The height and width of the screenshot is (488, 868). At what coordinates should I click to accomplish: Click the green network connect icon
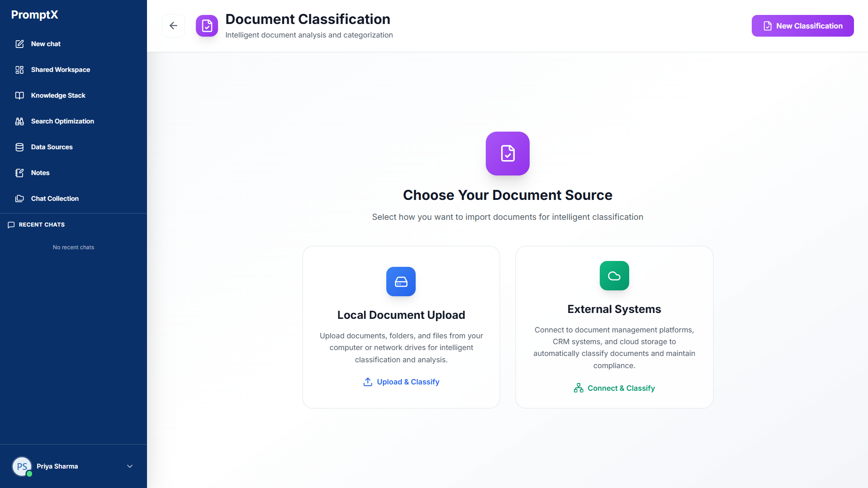[x=579, y=388]
